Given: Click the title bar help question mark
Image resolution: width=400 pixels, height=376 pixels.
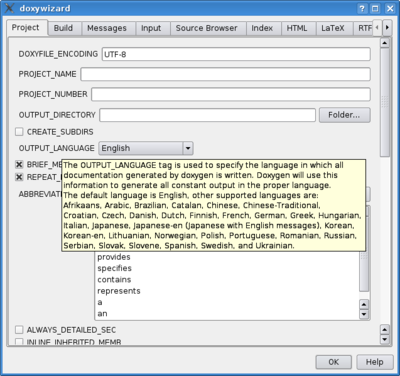Looking at the screenshot, I should (x=362, y=9).
